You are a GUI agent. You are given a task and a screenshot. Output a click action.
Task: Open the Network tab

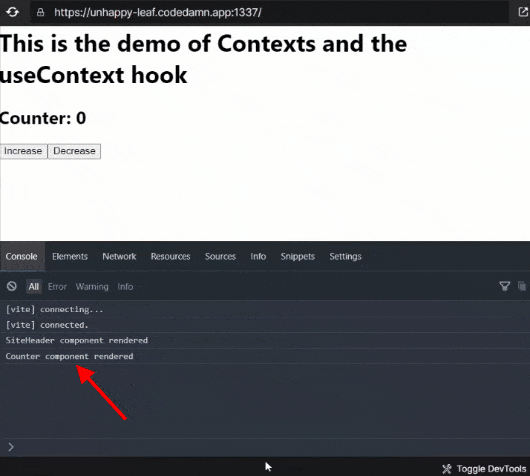pyautogui.click(x=119, y=256)
